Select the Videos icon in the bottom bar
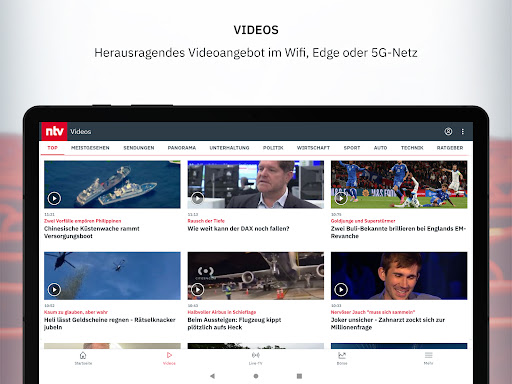This screenshot has width=512, height=384. coord(169,358)
